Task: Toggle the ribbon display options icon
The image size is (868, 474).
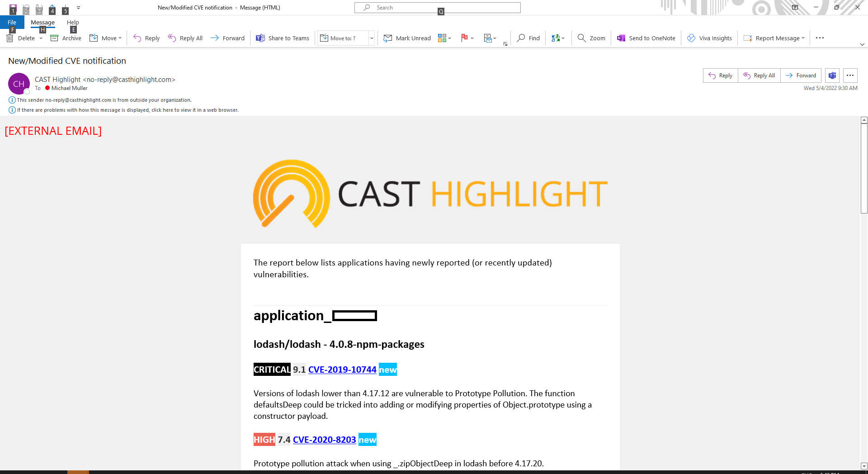Action: coord(795,7)
